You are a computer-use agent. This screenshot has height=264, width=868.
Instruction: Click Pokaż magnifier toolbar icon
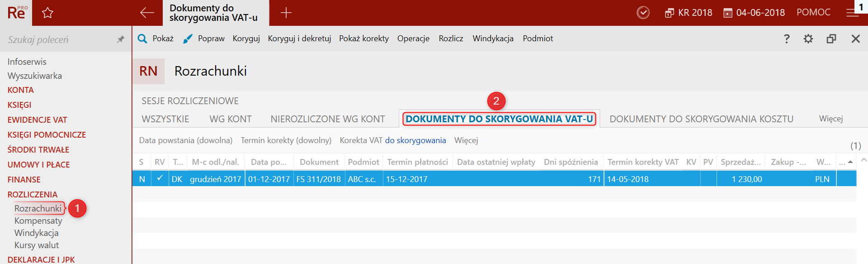pyautogui.click(x=142, y=38)
